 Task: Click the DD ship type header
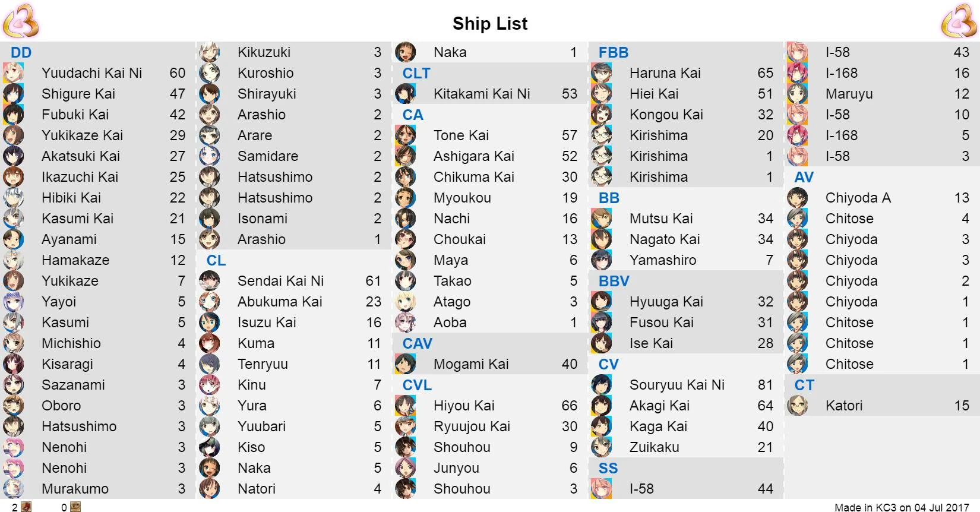tap(21, 52)
